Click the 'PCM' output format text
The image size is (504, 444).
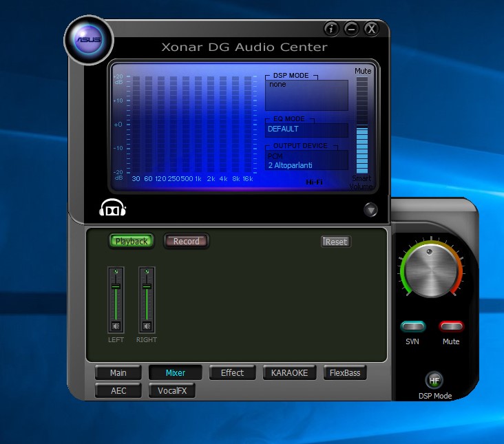pyautogui.click(x=275, y=156)
